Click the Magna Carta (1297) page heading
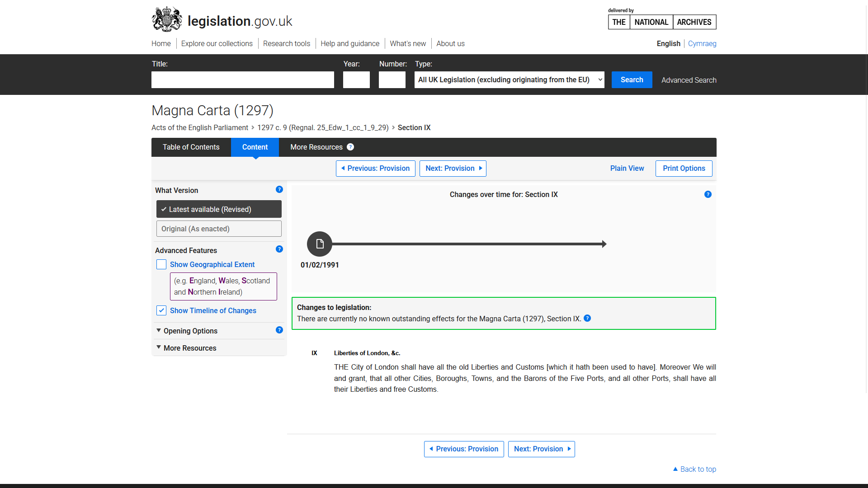Image resolution: width=868 pixels, height=488 pixels. [212, 110]
